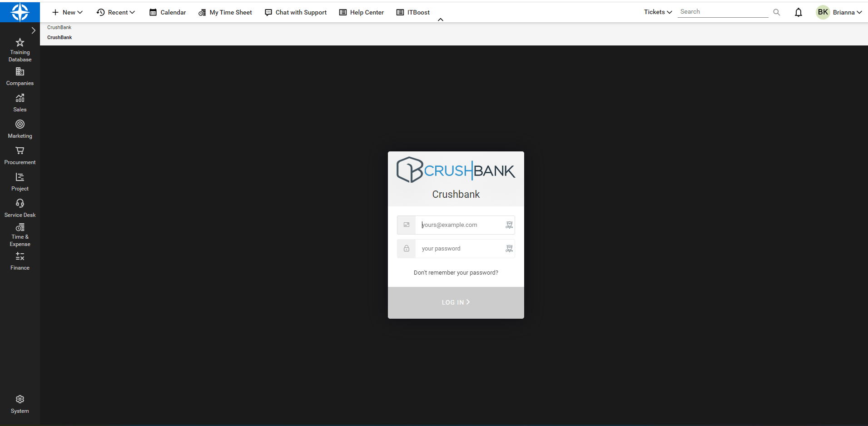Open the Brianna user dropdown
The image size is (868, 426).
pos(848,12)
